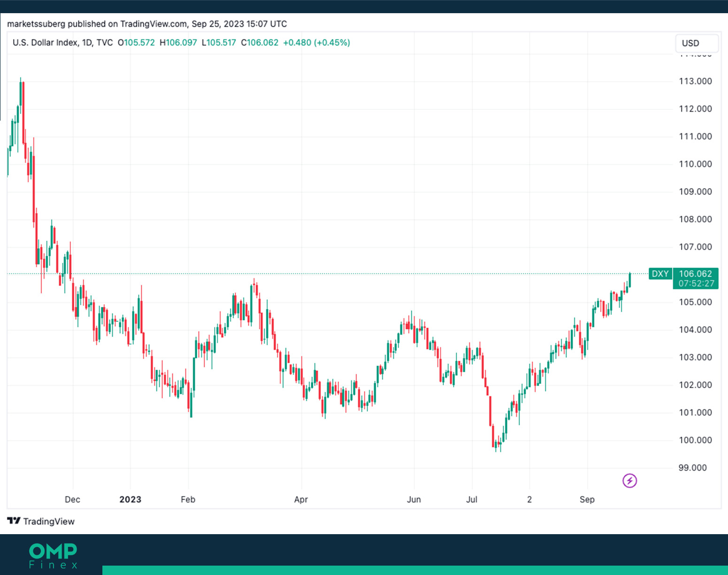Click the purple lightning bolt icon
728x575 pixels.
coord(629,481)
